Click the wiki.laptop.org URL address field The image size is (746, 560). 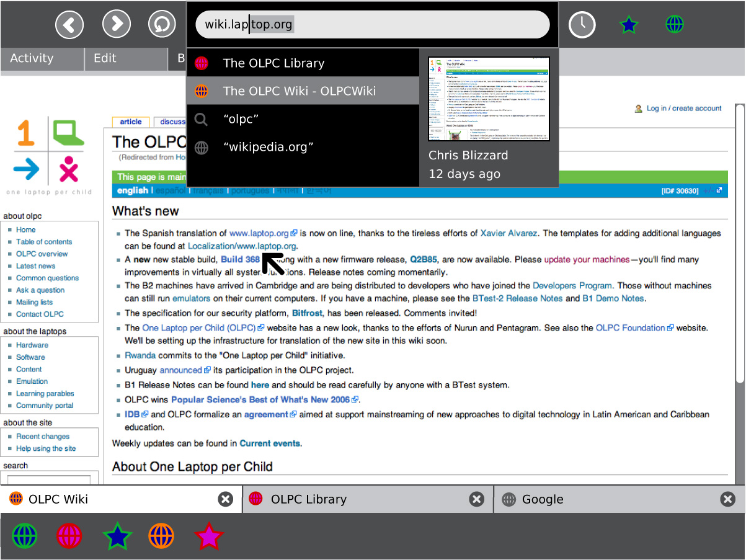[x=372, y=25]
